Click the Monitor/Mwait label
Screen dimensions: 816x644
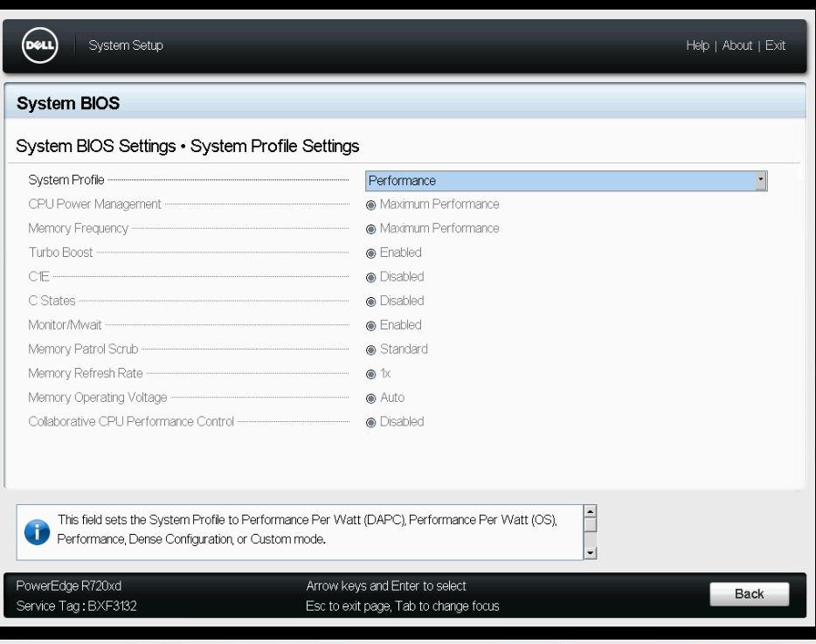pos(65,325)
